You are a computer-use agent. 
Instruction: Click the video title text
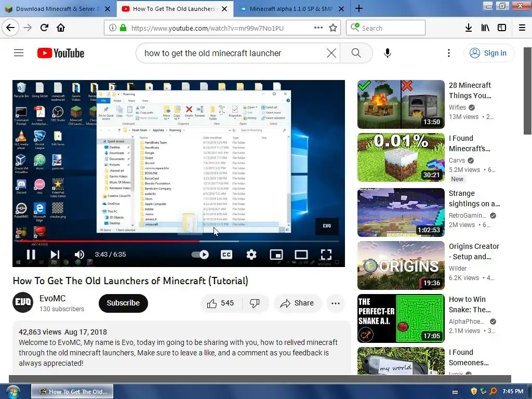[130, 281]
